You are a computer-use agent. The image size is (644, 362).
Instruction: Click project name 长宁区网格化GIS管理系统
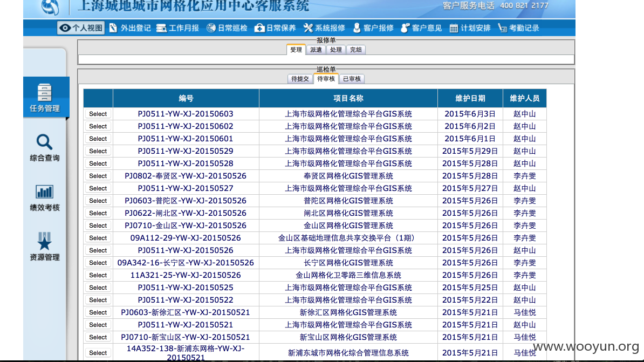[348, 263]
